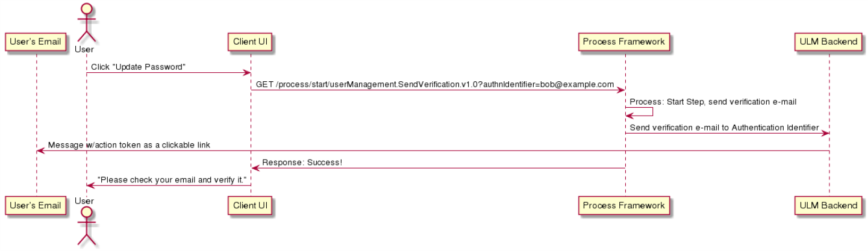This screenshot has height=251, width=868.
Task: Click the top ULM Backend box
Action: click(x=829, y=42)
